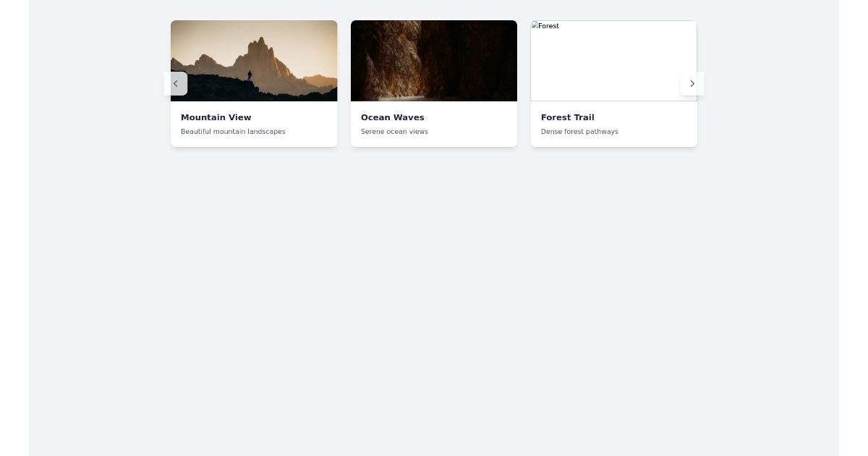Advance carousel using the right chevron arrow

click(692, 83)
